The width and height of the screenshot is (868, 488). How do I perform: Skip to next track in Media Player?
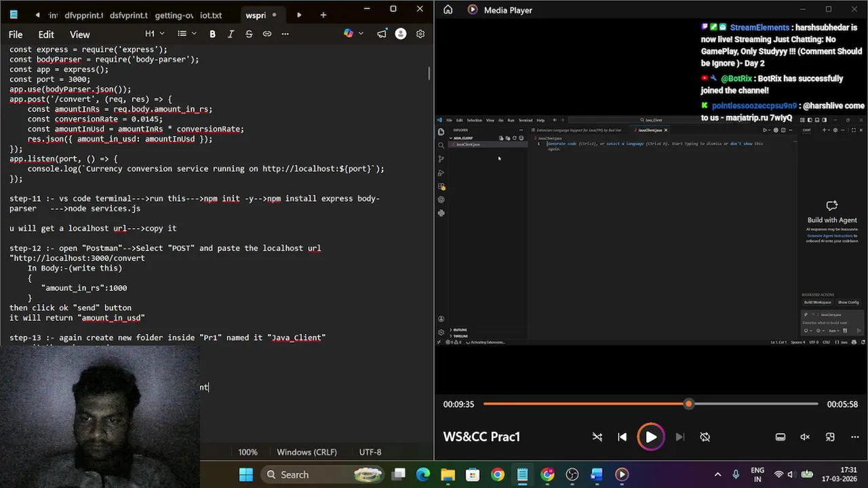tap(679, 437)
